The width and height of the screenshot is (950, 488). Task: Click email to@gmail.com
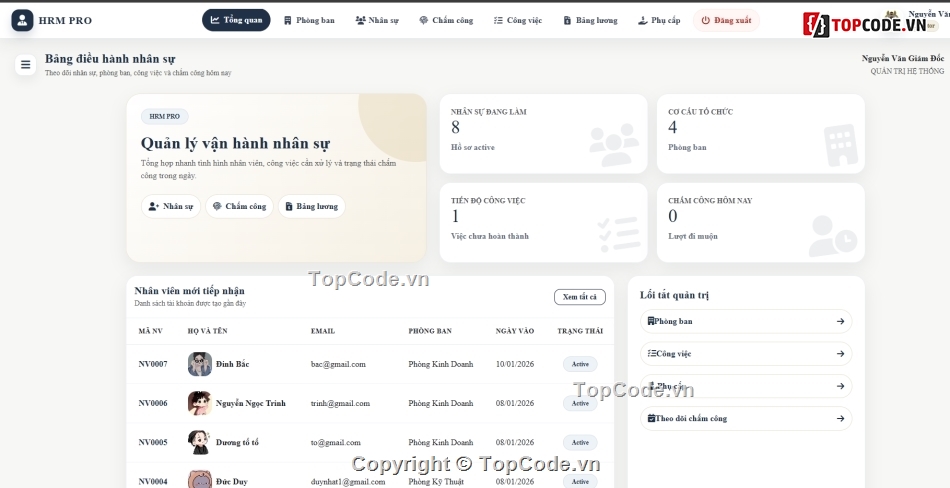[x=336, y=443]
